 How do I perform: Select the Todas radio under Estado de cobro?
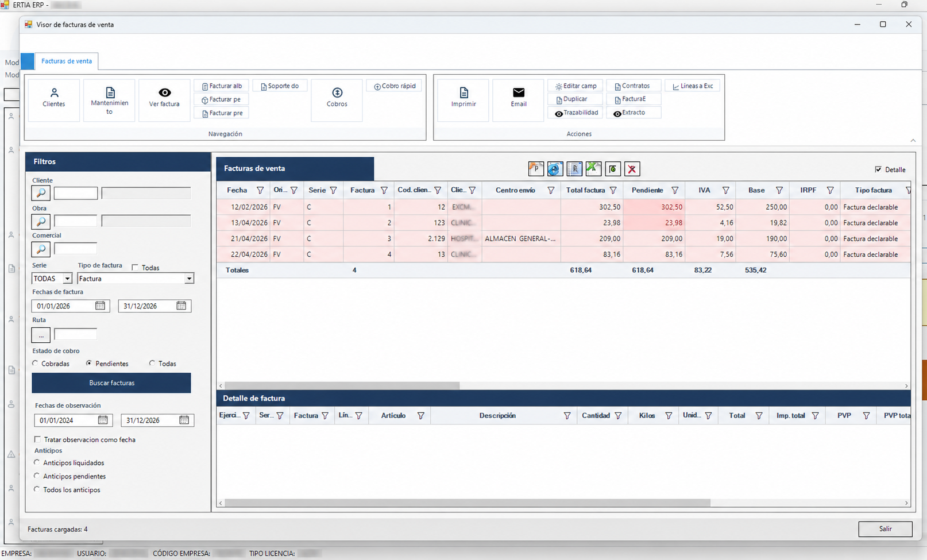[x=152, y=363]
